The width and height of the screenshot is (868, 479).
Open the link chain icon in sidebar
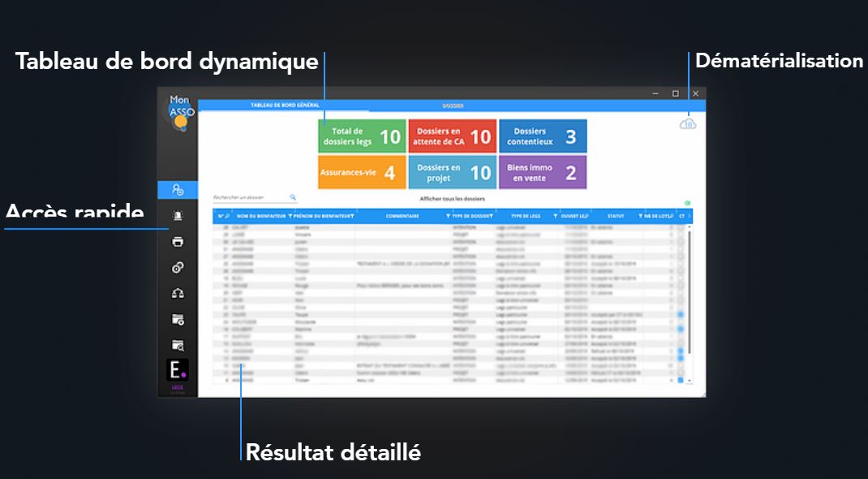pos(178,267)
